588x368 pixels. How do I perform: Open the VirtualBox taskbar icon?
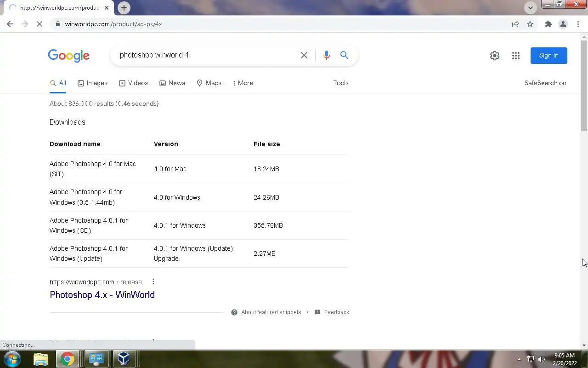pos(124,359)
